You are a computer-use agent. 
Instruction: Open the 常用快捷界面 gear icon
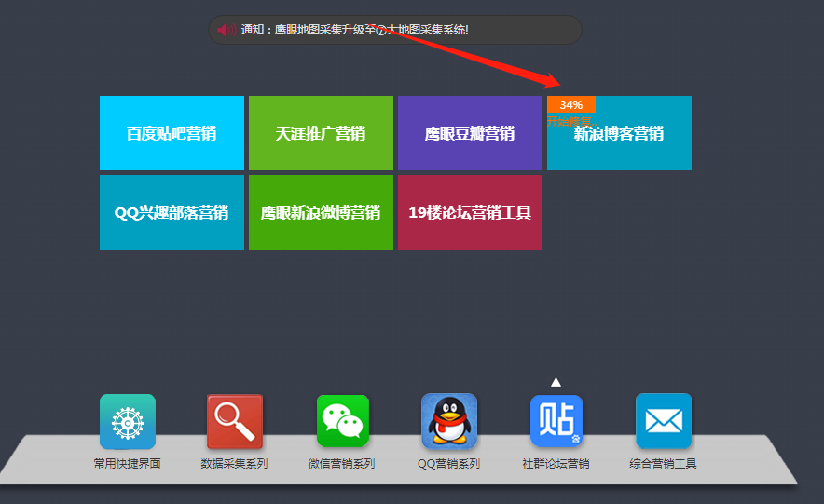click(128, 422)
